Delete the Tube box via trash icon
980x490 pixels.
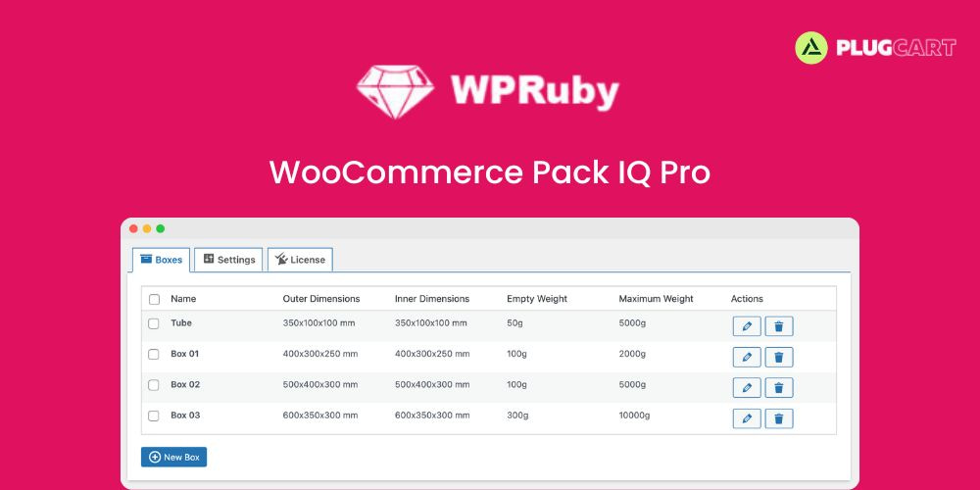pyautogui.click(x=779, y=326)
